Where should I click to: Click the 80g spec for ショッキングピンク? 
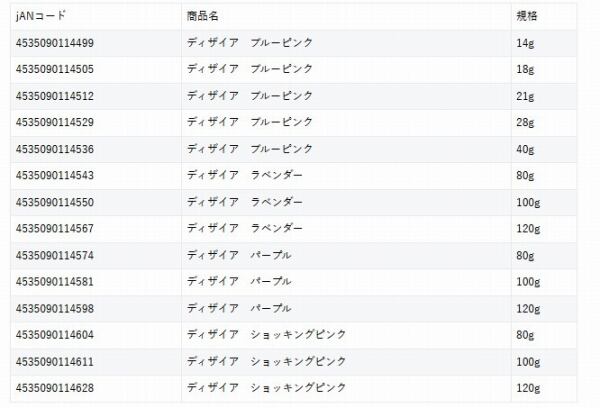525,334
